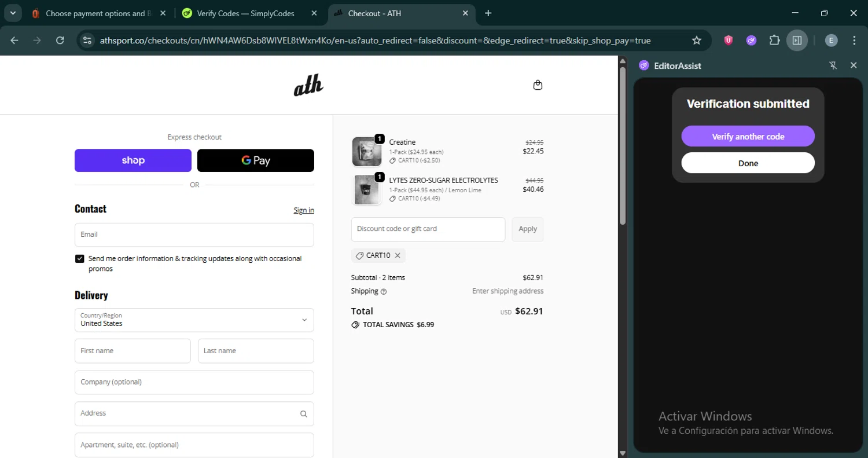Screen dimensions: 868x458
Task: Focus the Last name field
Action: tap(256, 351)
